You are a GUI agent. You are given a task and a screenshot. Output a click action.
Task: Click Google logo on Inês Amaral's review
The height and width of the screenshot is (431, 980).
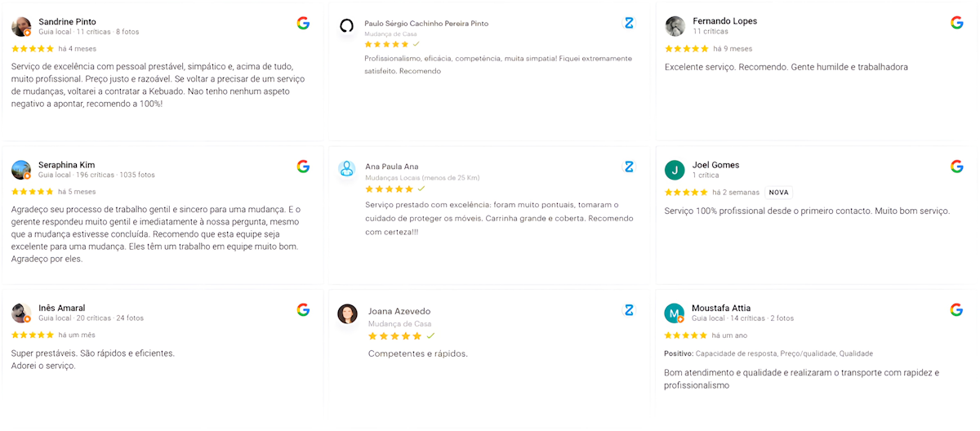coord(303,310)
